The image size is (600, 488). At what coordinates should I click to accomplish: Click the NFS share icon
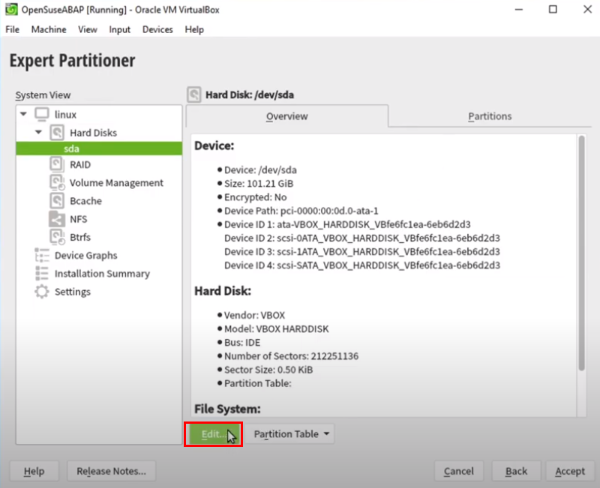tap(57, 219)
